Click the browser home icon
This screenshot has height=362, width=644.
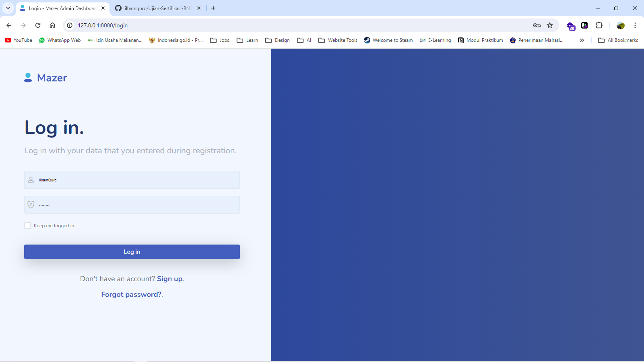click(x=52, y=25)
